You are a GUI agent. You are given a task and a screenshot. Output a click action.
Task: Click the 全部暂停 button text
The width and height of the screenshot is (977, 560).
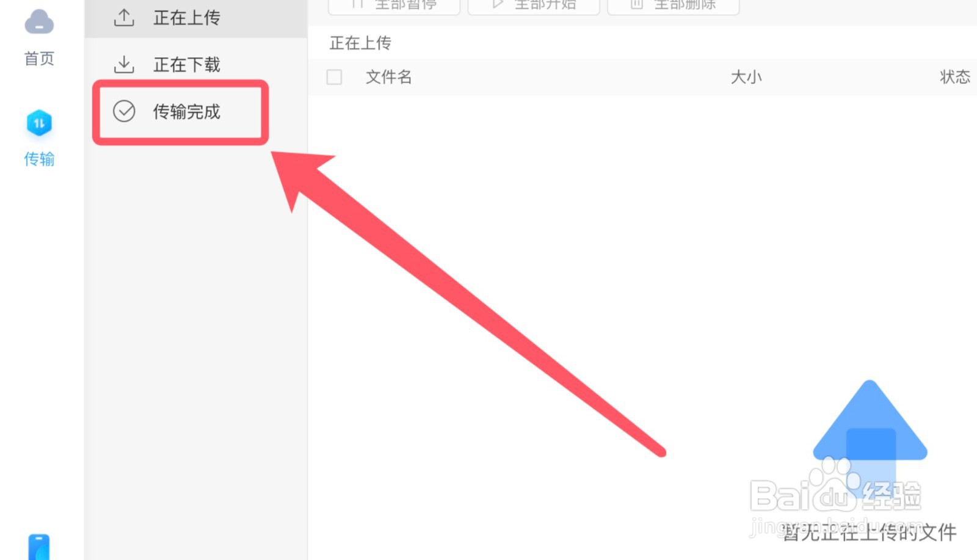(x=405, y=4)
